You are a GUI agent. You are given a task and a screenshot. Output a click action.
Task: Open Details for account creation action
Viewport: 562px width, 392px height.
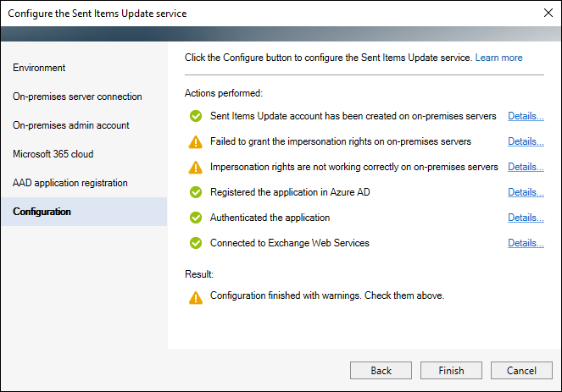[x=526, y=116]
